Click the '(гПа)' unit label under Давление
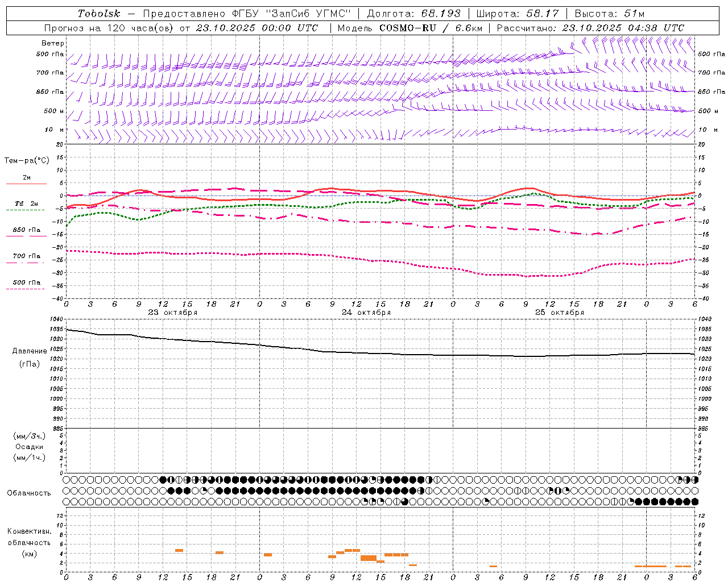The height and width of the screenshot is (582, 728). (30, 364)
